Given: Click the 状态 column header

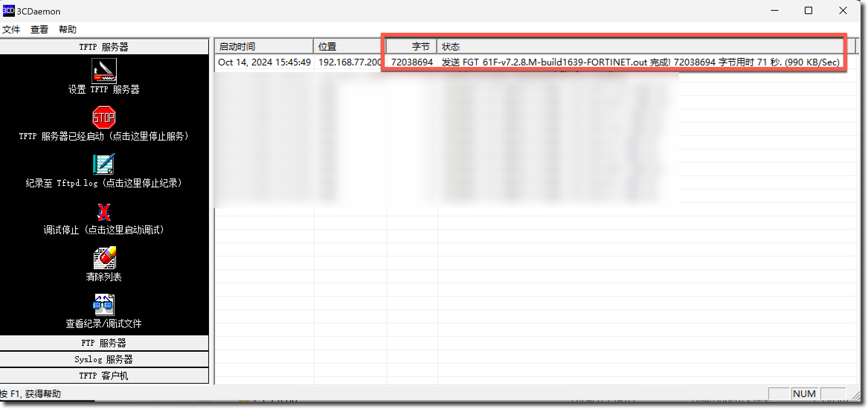Looking at the screenshot, I should [x=646, y=46].
